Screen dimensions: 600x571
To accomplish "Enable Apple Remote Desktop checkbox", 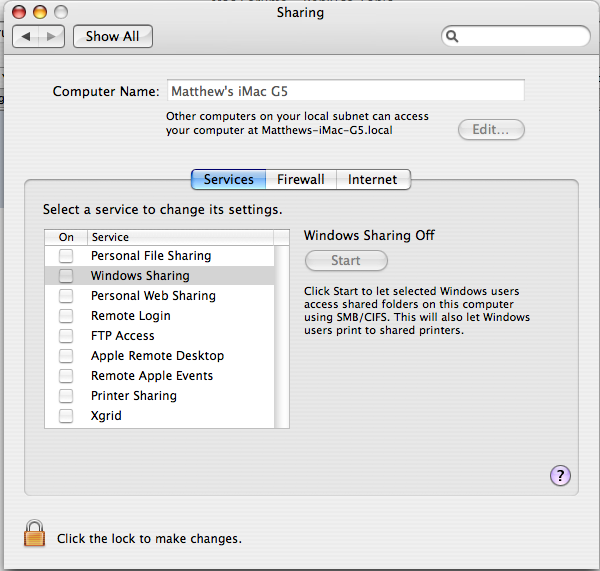I will pyautogui.click(x=66, y=356).
